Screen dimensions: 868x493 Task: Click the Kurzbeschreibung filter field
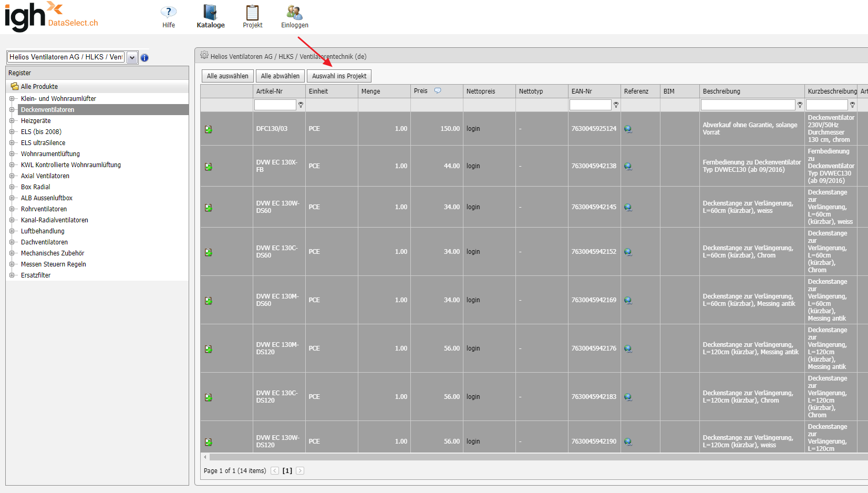coord(827,105)
